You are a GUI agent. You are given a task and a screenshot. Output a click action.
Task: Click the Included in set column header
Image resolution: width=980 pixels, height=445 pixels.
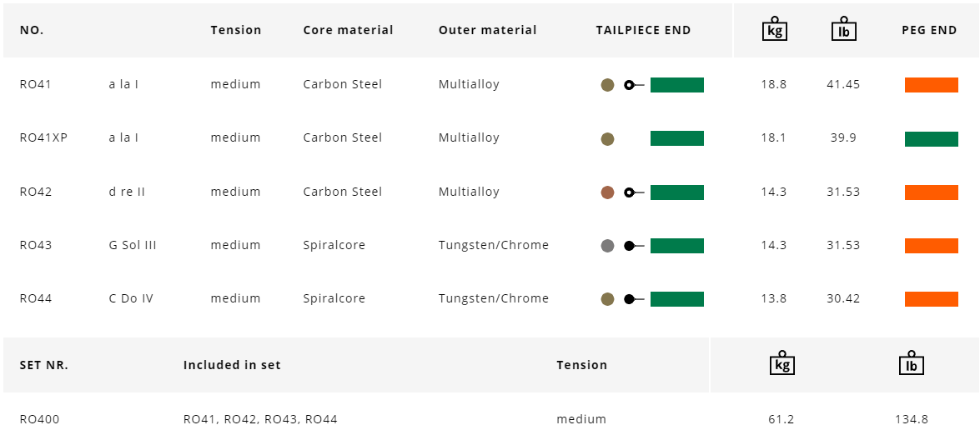click(x=232, y=365)
